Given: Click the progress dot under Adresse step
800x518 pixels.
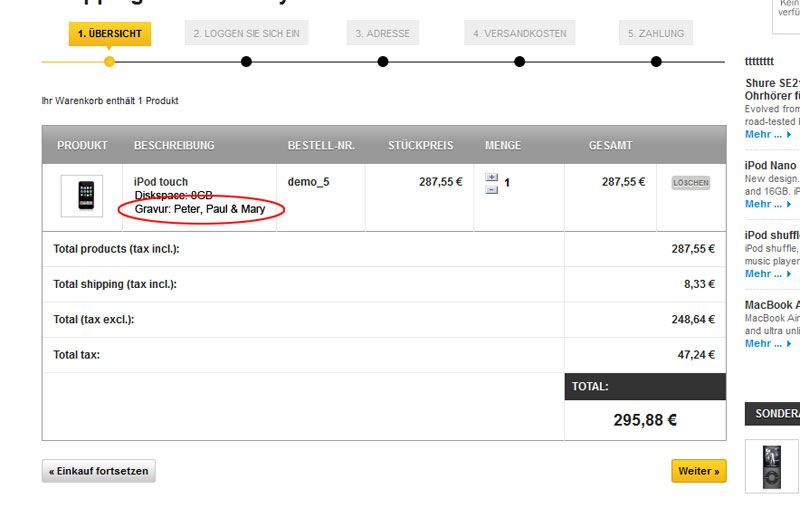Looking at the screenshot, I should click(383, 62).
